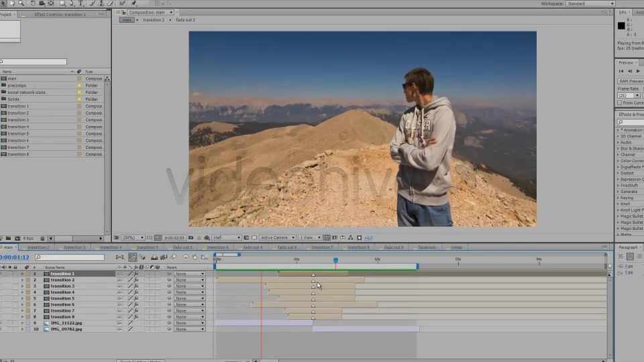This screenshot has width=644, height=362.
Task: Click RAM Preview button
Action: [x=631, y=81]
